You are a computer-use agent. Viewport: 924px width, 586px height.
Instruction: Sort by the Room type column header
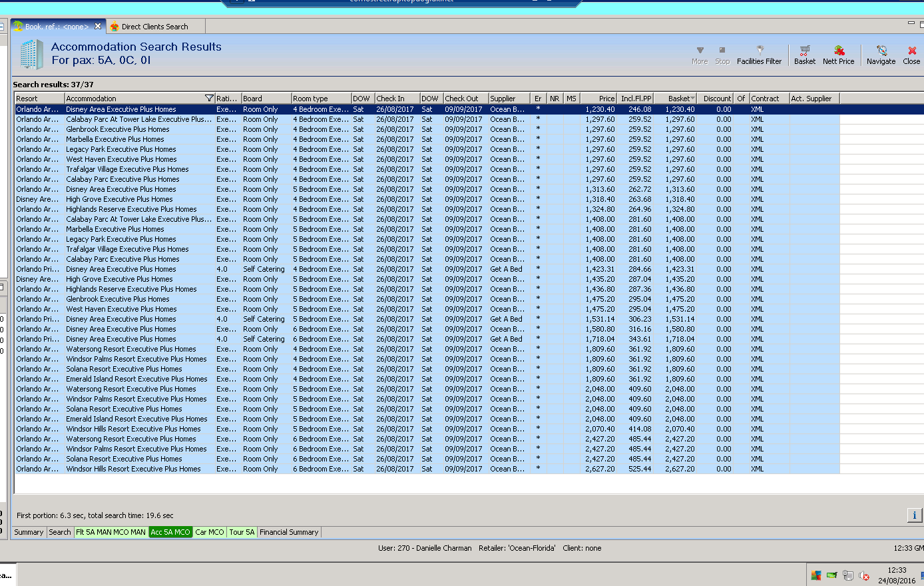[321, 99]
